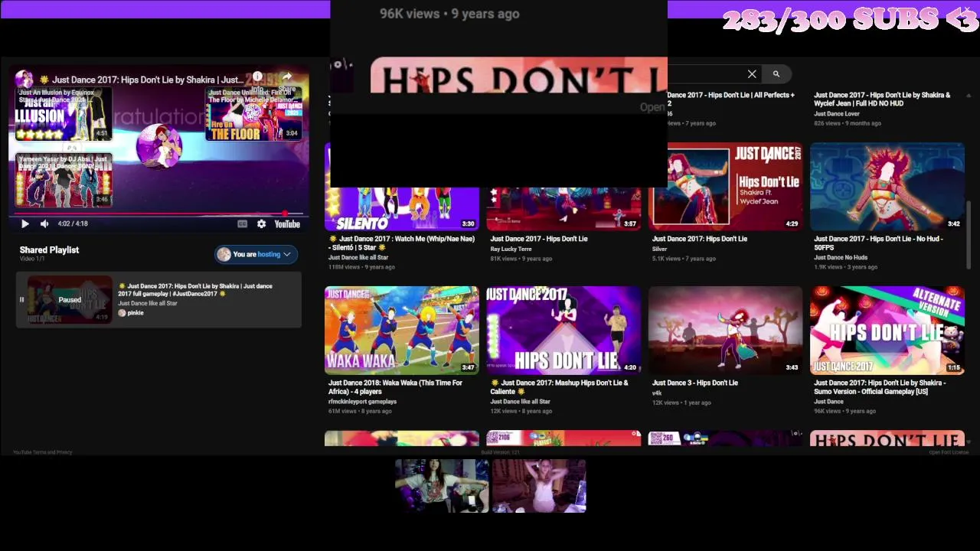
Task: Click the pinkie user avatar
Action: 122,313
